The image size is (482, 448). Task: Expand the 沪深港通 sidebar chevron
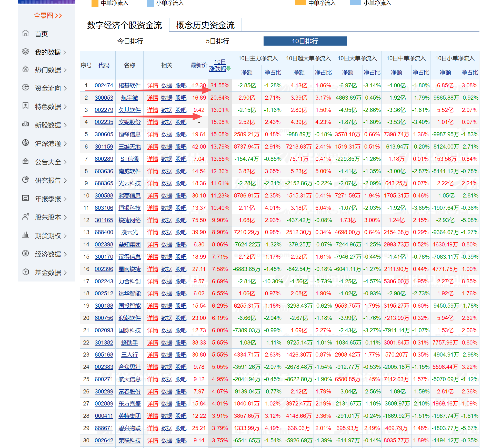coord(65,144)
